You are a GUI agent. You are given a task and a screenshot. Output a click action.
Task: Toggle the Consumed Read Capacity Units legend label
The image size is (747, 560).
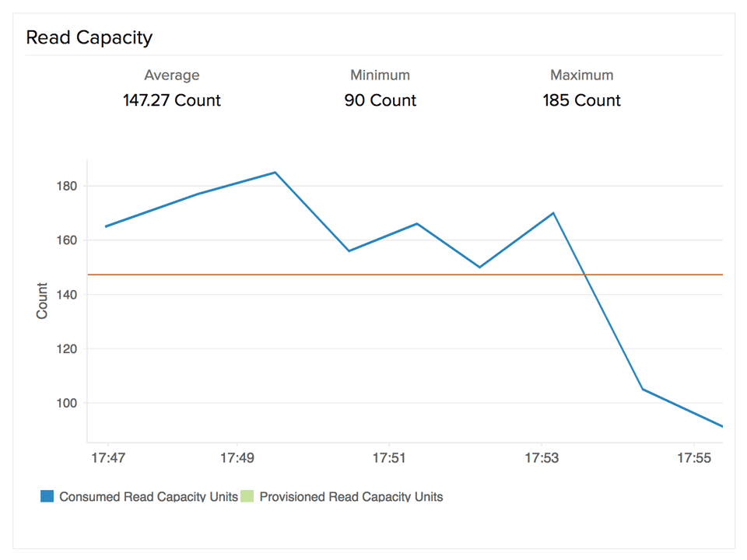click(x=149, y=496)
